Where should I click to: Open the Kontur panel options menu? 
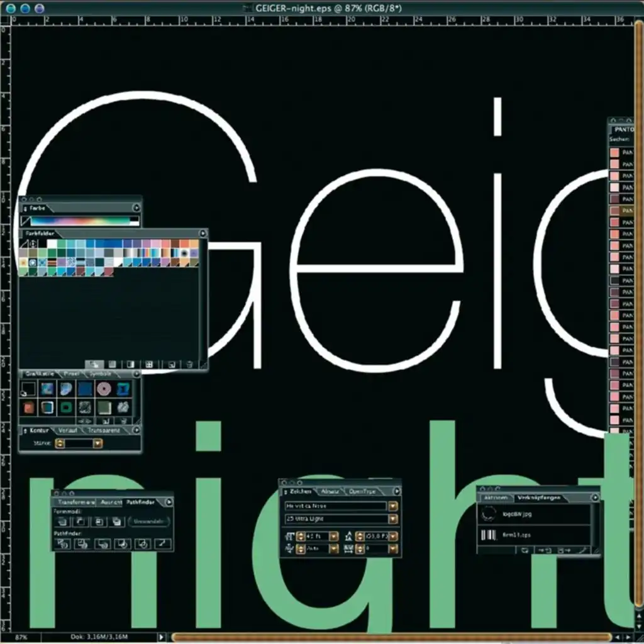click(136, 430)
